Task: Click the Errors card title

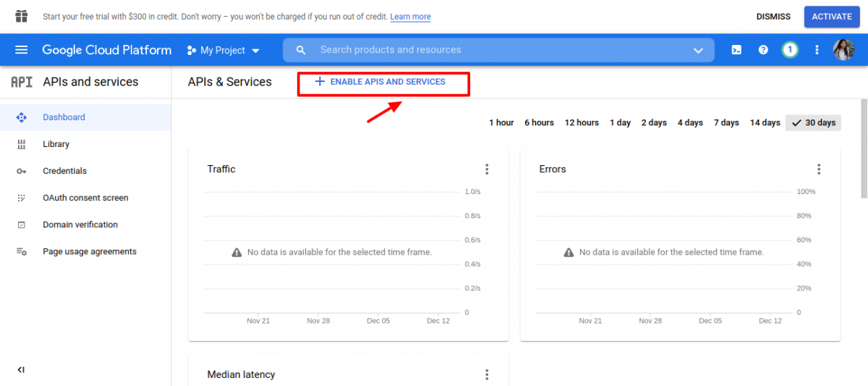Action: (x=553, y=169)
